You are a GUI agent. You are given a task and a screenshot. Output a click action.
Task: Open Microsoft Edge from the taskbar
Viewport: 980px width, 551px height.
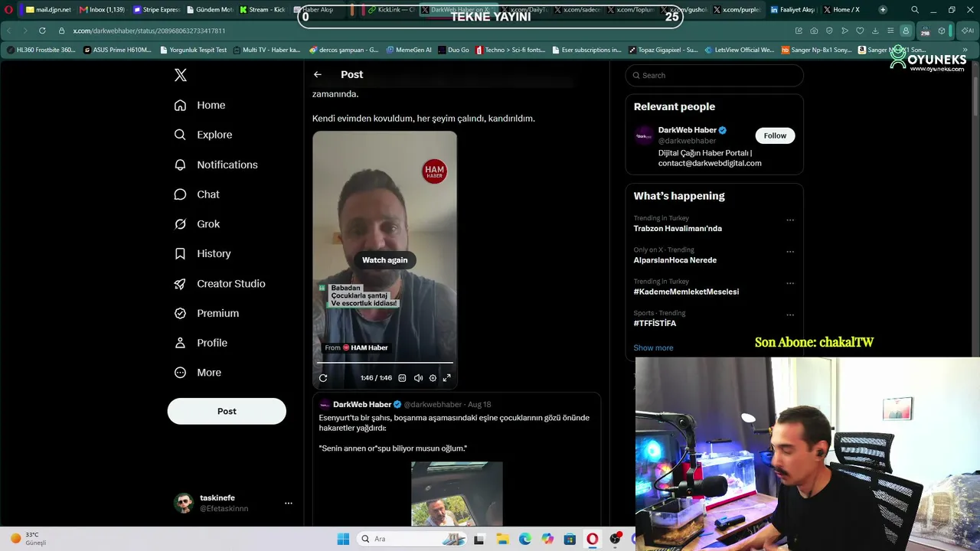coord(524,539)
